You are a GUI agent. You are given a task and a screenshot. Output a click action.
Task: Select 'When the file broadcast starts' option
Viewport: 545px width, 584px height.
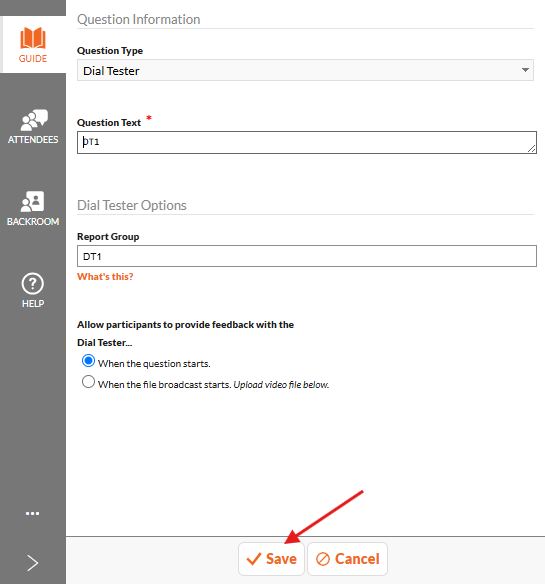click(x=88, y=381)
